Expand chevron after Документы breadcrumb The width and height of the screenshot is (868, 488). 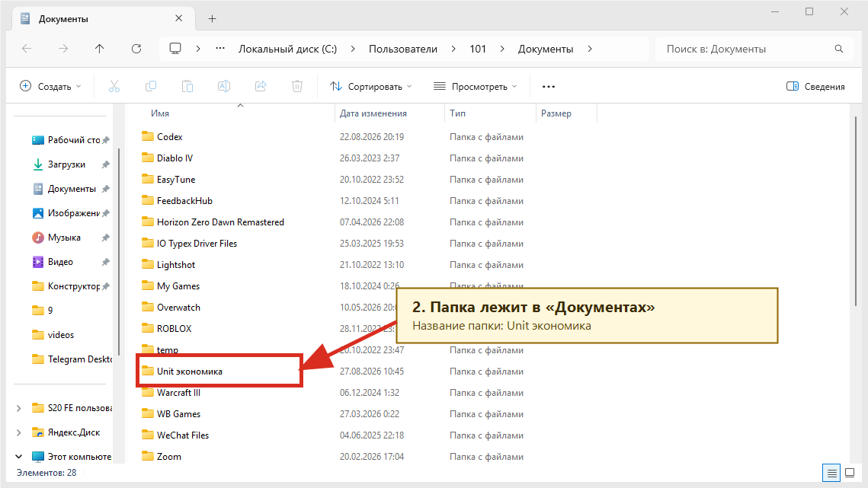point(590,49)
